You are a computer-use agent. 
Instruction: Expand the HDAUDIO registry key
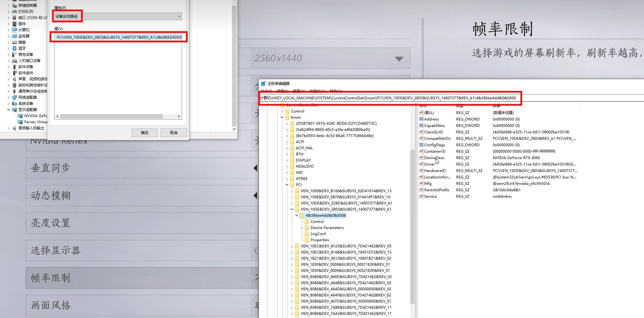coord(287,166)
